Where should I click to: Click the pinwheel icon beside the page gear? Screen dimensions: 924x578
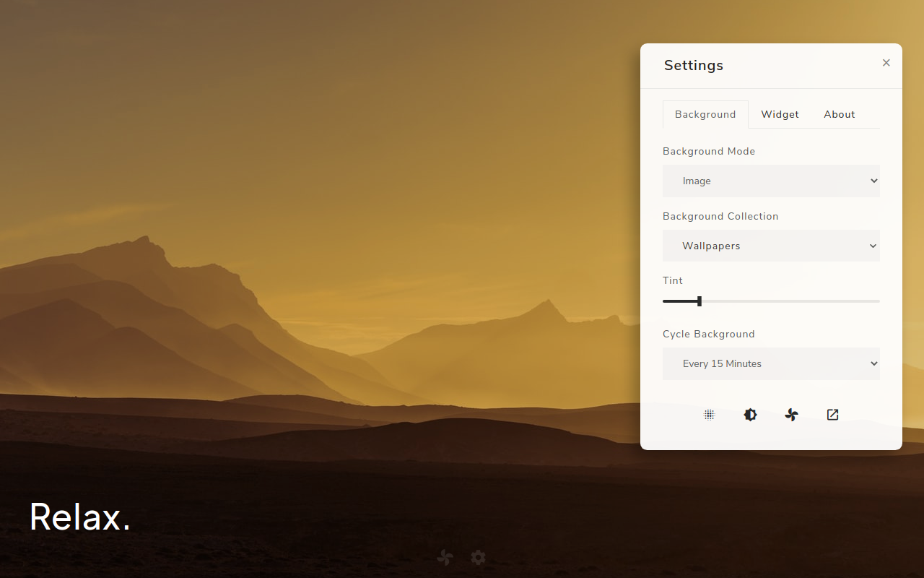click(x=445, y=557)
